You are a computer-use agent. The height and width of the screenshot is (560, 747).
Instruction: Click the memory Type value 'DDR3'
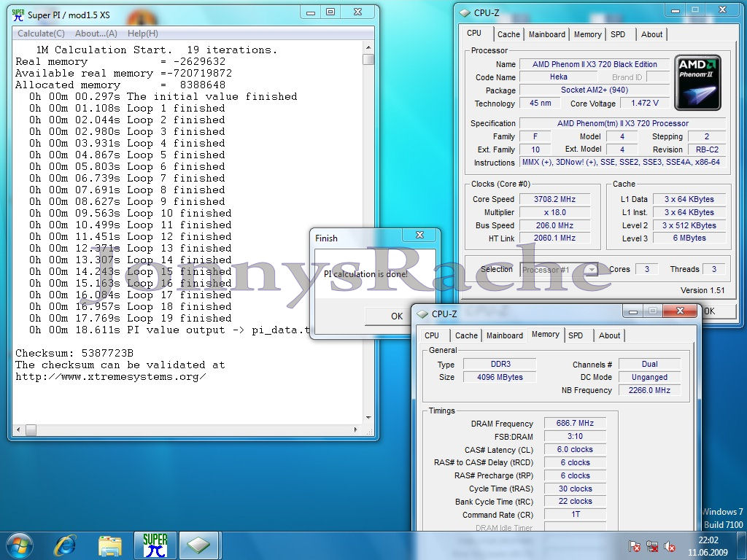500,365
